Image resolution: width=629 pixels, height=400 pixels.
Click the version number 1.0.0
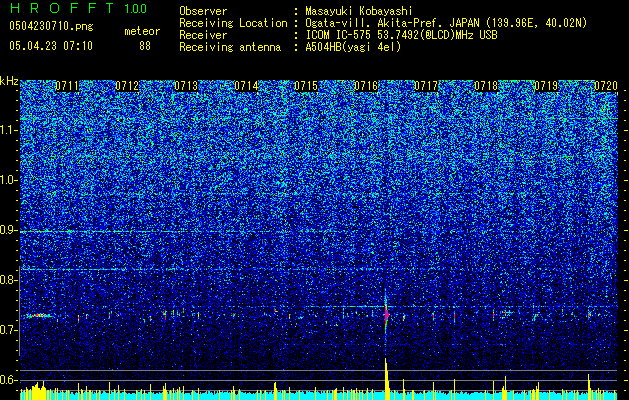point(135,8)
